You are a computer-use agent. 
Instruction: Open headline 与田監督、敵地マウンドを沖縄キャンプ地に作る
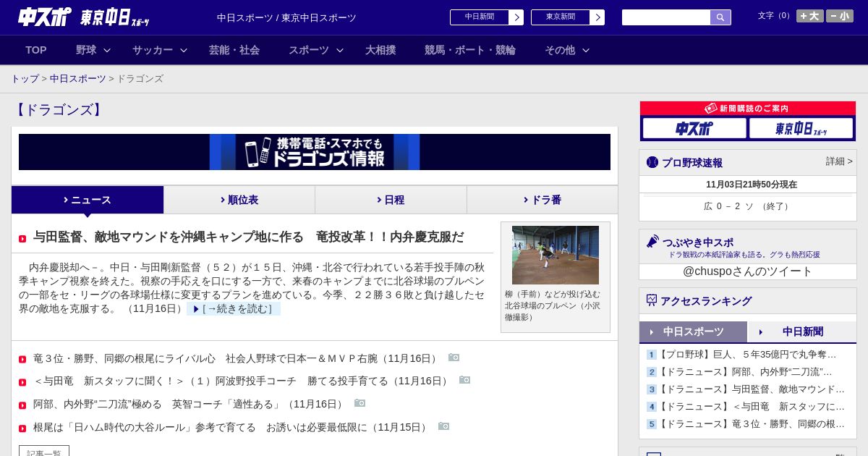coord(249,237)
